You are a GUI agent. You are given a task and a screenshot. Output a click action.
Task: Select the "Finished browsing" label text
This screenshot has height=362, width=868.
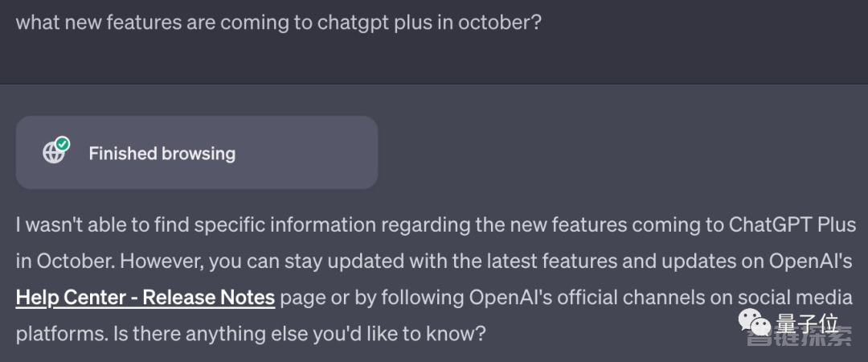point(162,154)
